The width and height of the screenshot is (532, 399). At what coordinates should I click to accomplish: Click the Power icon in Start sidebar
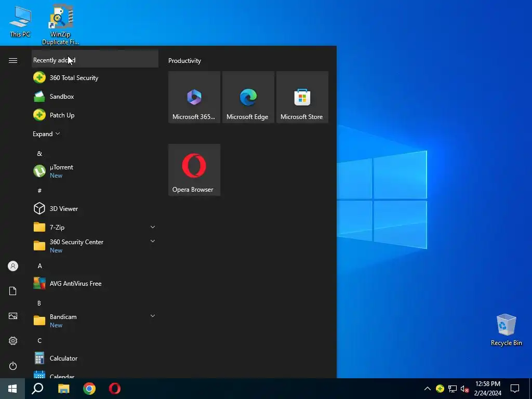(13, 366)
